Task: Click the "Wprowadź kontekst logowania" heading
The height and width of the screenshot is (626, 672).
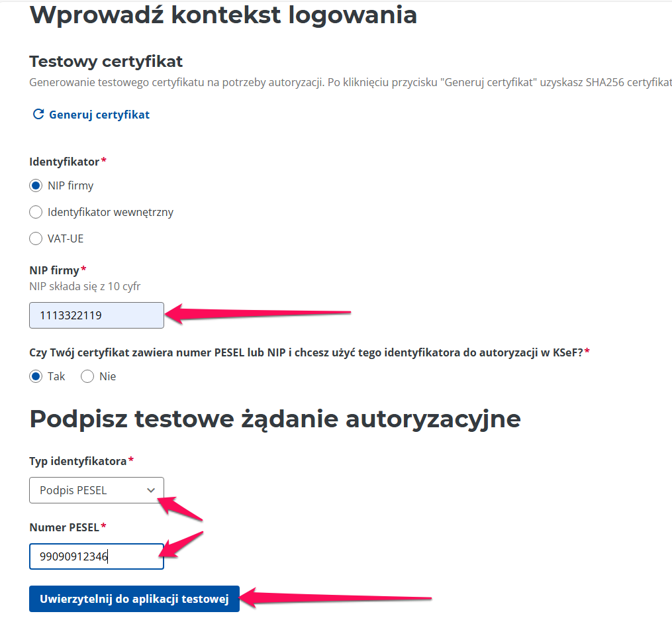Action: point(223,15)
